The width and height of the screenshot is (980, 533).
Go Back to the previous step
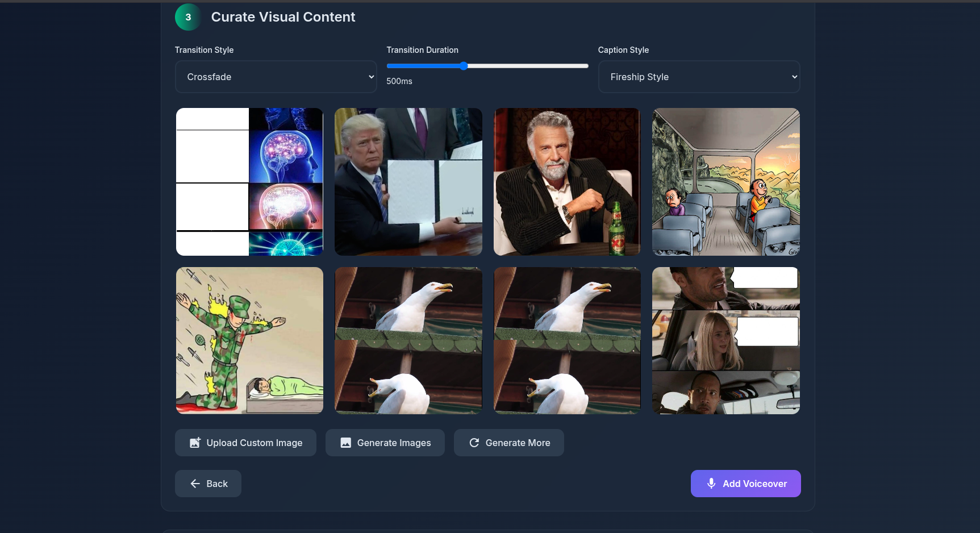click(x=208, y=484)
